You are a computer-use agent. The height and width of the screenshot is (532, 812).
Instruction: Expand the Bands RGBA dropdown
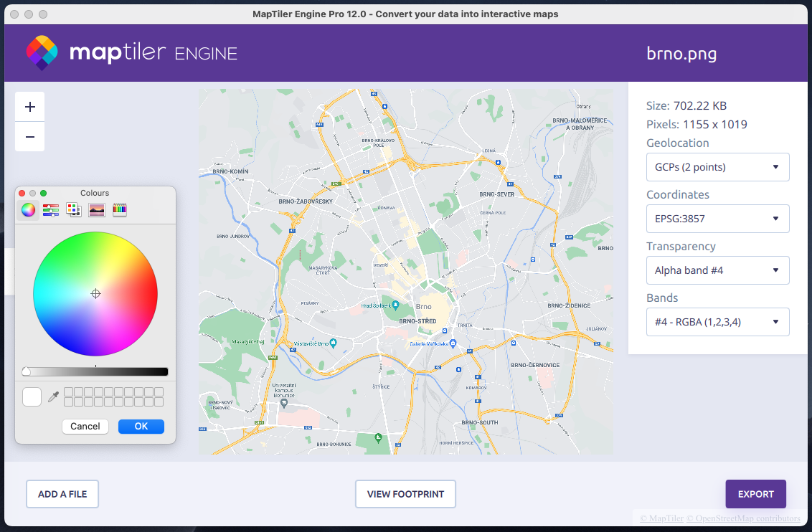point(717,322)
